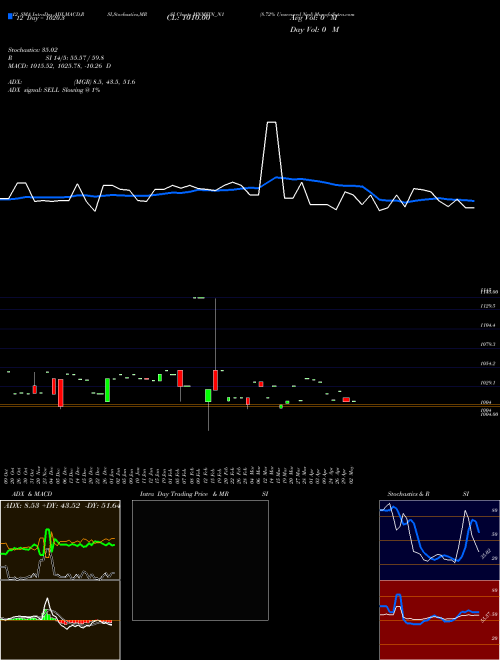Image resolution: width=500 pixels, height=660 pixels.
Task: Click the green spike in the ADX panel
Action: point(47,541)
